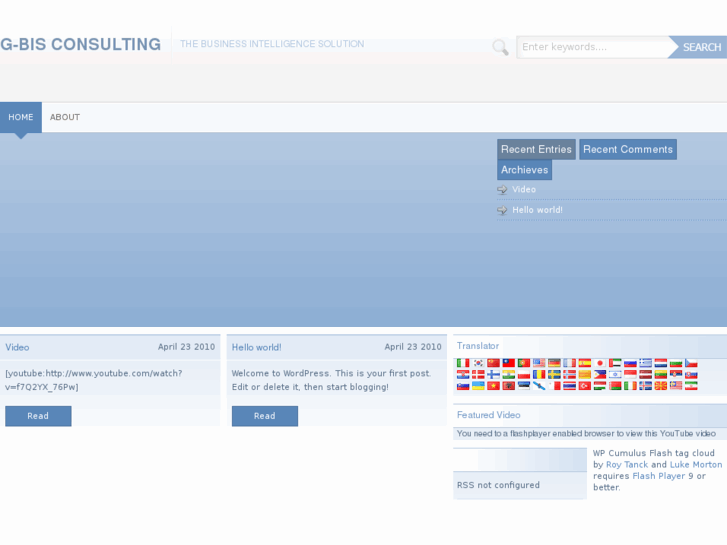The image size is (727, 545).
Task: Select the Danish flag icon
Action: coord(478,374)
